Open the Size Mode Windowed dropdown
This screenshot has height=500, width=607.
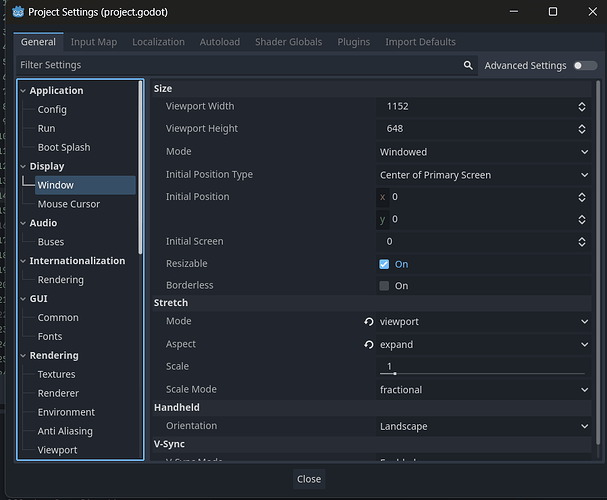tap(484, 152)
